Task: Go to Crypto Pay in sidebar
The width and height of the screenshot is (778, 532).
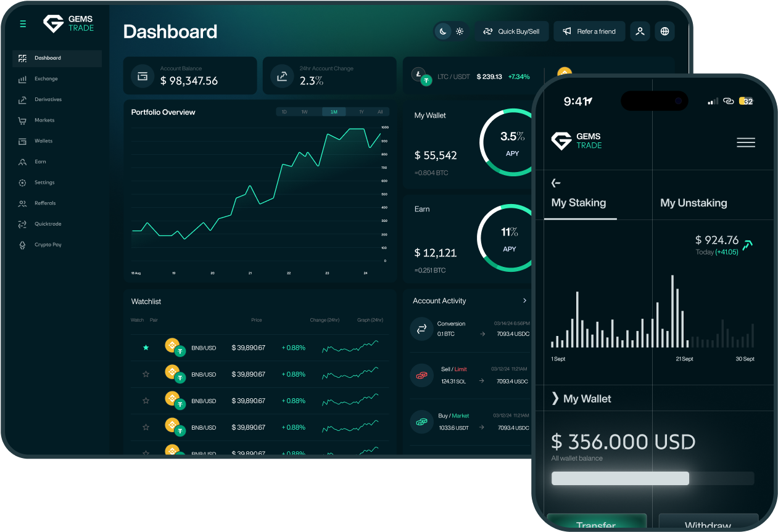Action: 48,245
